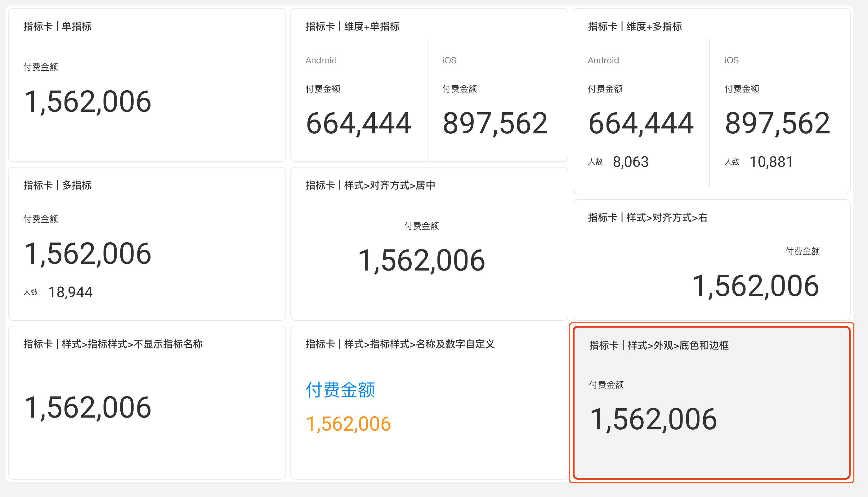Click 付费金额 label in 单指标 card
This screenshot has height=497, width=868.
click(x=41, y=67)
